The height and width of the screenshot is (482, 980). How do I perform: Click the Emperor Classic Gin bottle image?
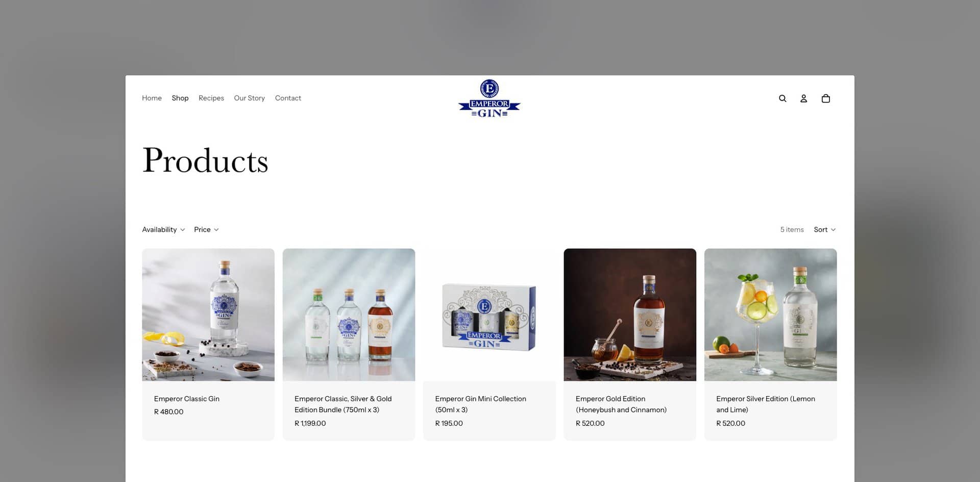(x=208, y=315)
